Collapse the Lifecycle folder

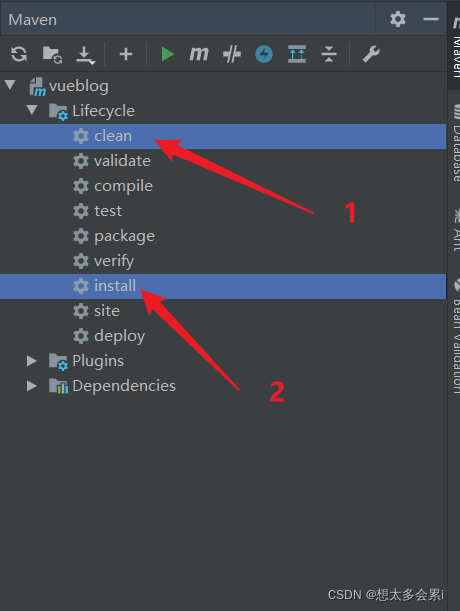click(x=32, y=110)
